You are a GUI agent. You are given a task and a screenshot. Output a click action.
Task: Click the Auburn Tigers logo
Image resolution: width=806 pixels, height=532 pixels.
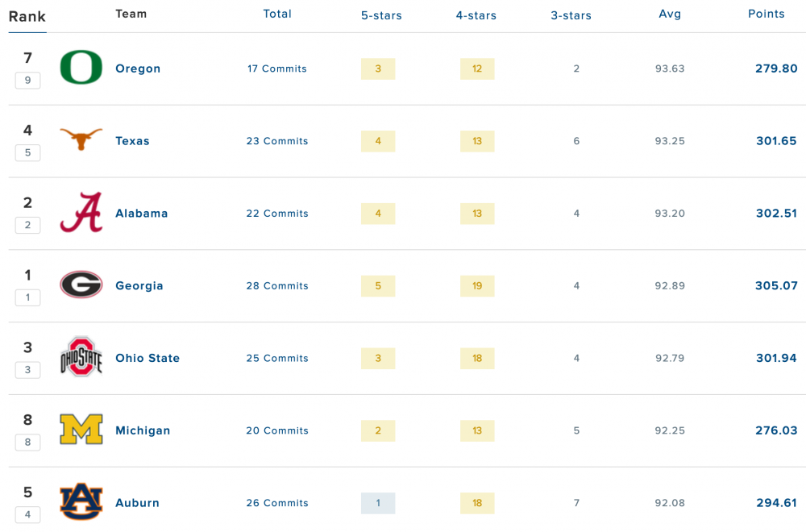tap(81, 502)
